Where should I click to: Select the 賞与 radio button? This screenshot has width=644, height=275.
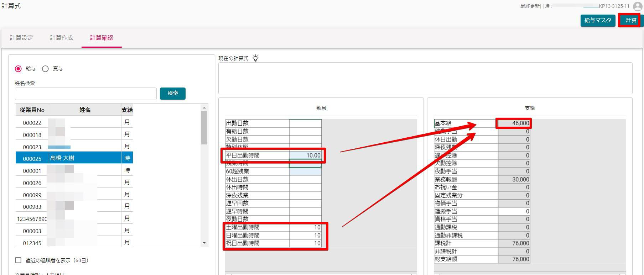coord(45,69)
